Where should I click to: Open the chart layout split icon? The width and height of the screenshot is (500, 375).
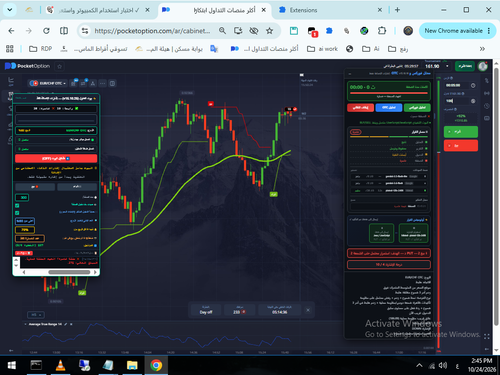pos(112,83)
